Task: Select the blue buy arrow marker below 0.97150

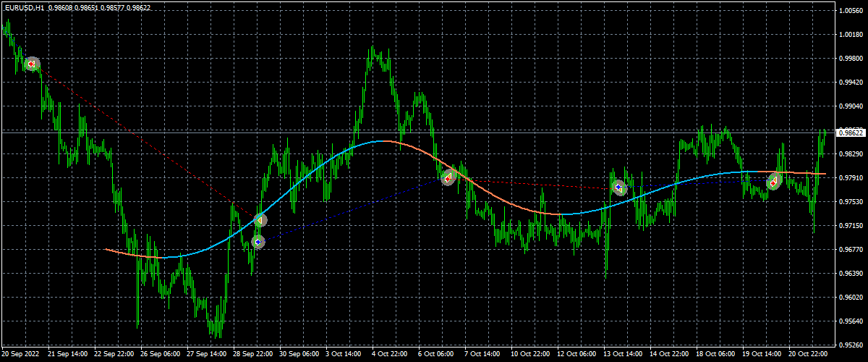Action: click(258, 242)
